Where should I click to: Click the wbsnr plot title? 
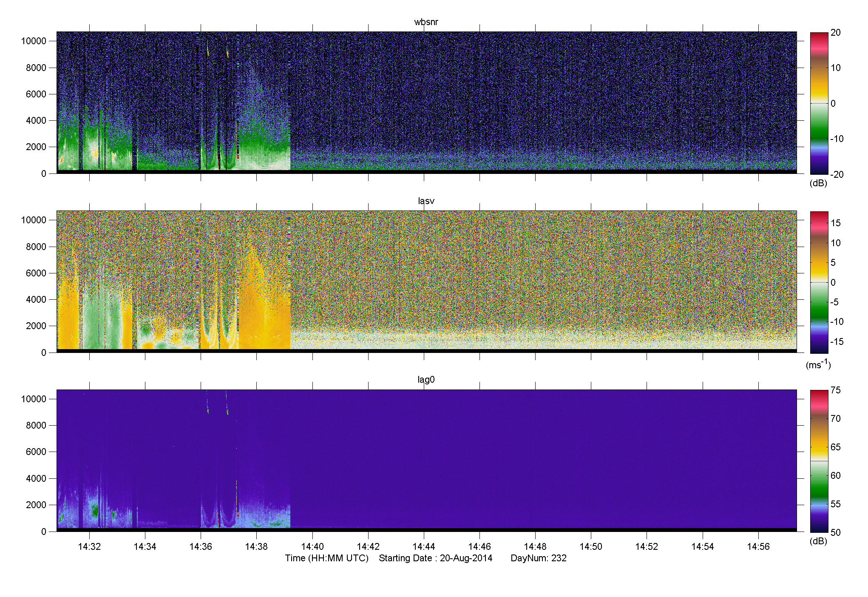(x=426, y=22)
